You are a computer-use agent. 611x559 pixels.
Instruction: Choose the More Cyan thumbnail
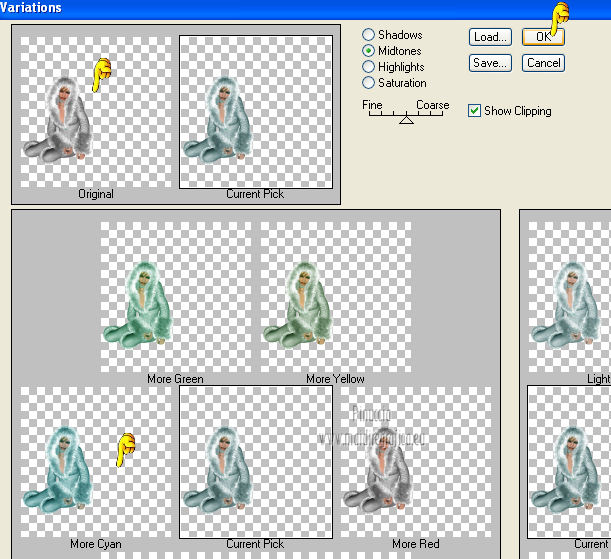click(x=96, y=462)
